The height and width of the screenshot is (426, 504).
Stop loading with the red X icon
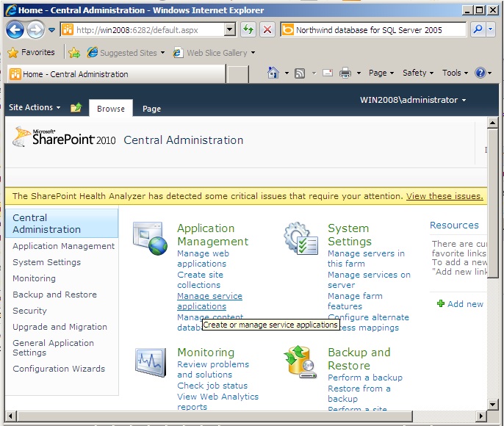pos(267,30)
